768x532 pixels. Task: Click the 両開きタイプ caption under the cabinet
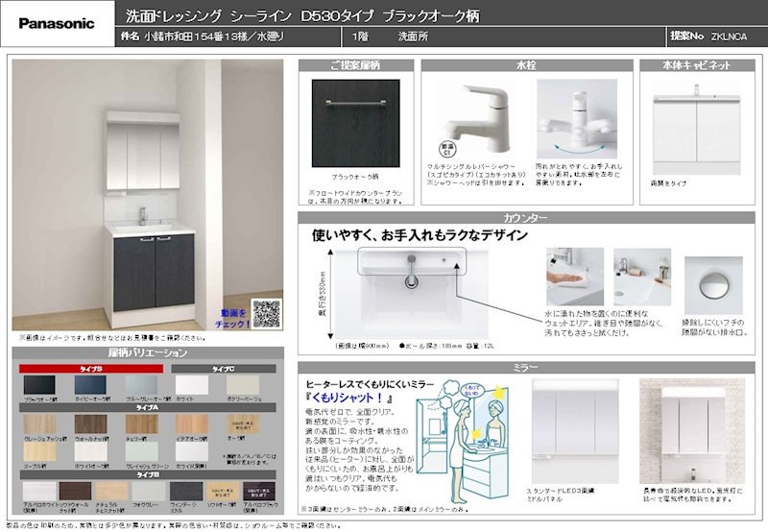[668, 183]
